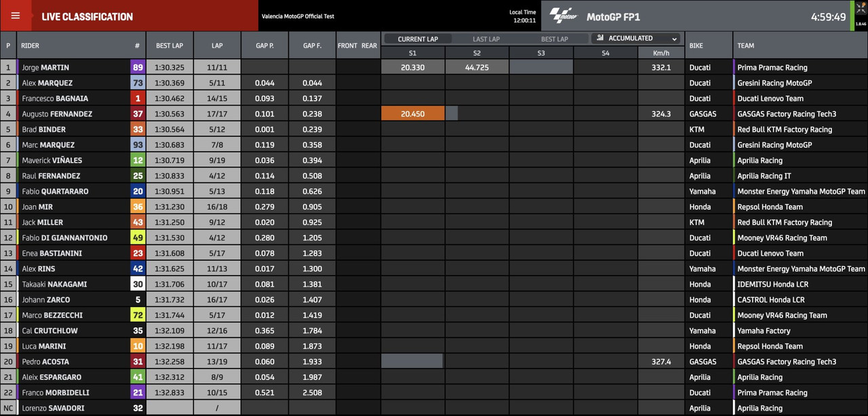Click Martin's S2 time 44.725

pyautogui.click(x=477, y=67)
